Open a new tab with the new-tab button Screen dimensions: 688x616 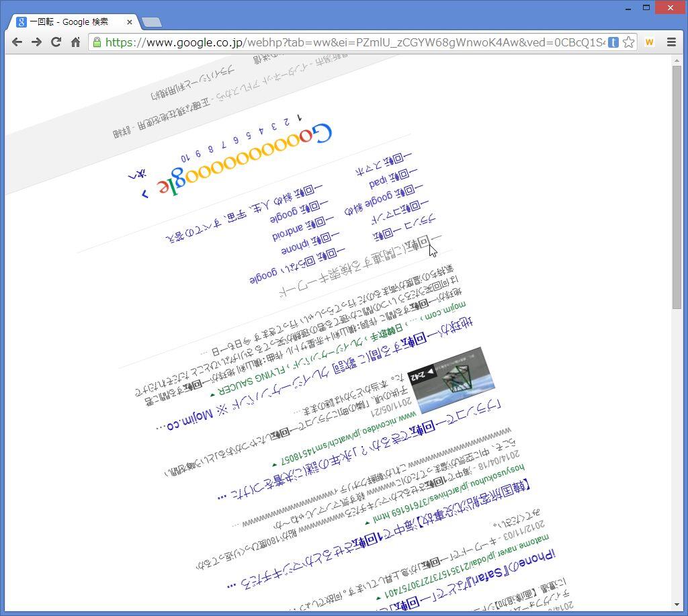pyautogui.click(x=152, y=22)
